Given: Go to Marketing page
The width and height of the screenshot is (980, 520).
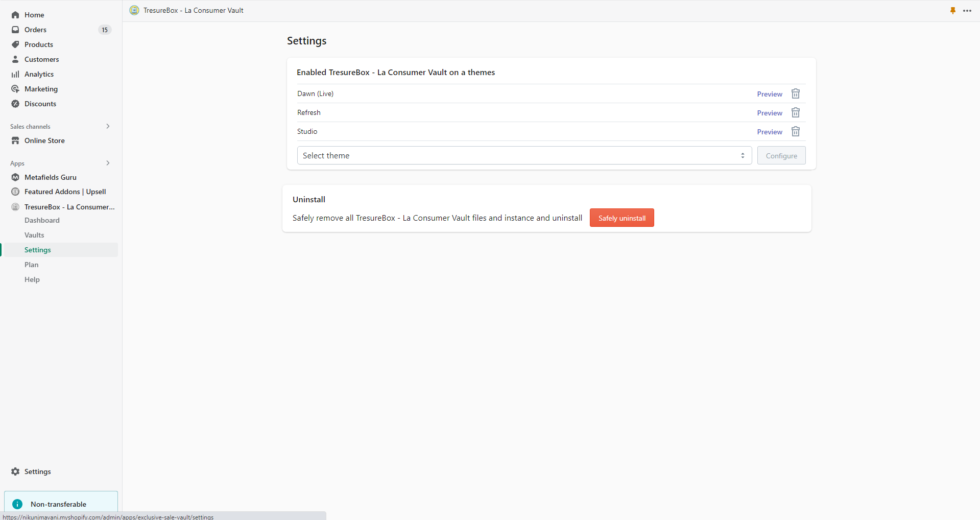Looking at the screenshot, I should [x=41, y=89].
